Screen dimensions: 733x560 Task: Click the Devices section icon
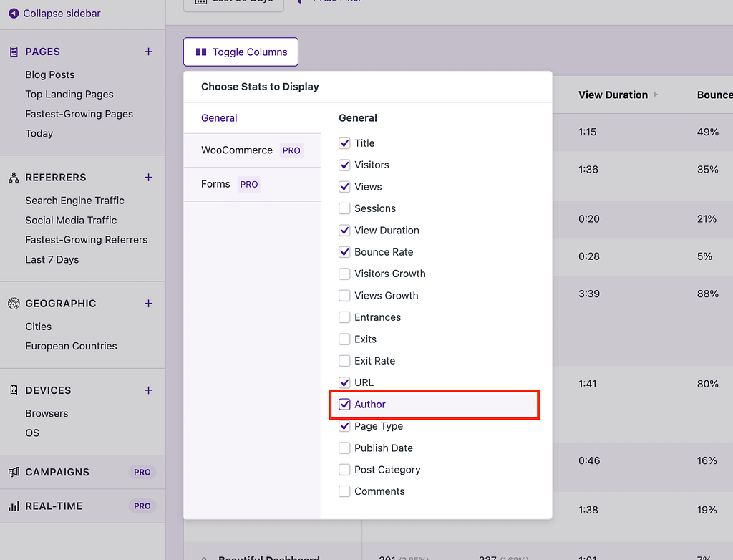coord(12,390)
